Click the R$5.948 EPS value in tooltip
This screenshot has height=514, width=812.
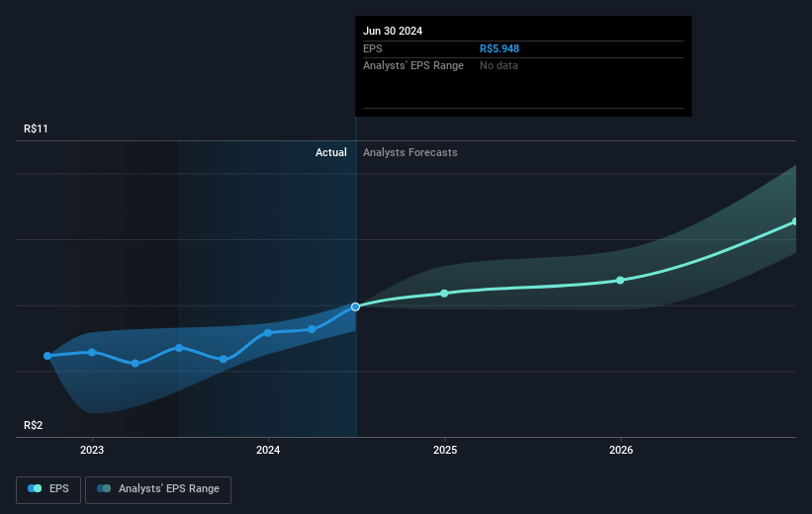(499, 48)
